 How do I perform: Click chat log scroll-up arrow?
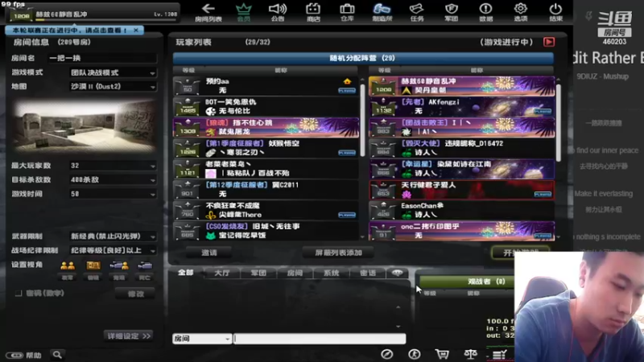pos(398,307)
